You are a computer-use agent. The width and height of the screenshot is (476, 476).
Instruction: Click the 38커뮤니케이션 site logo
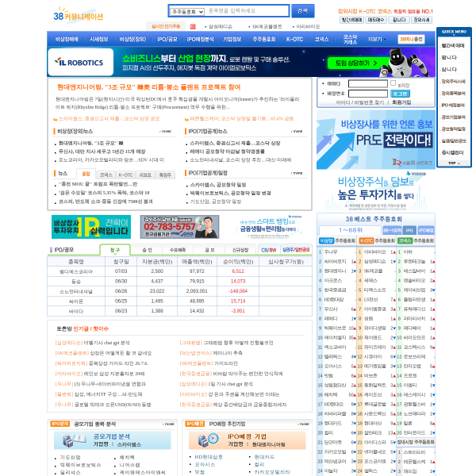coord(79,14)
